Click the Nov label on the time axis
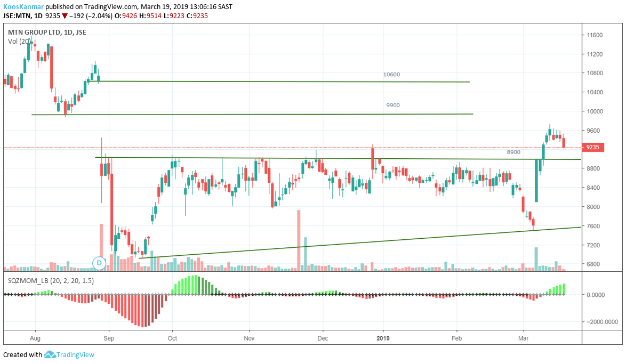Screen dimensions: 626x364 pyautogui.click(x=249, y=338)
